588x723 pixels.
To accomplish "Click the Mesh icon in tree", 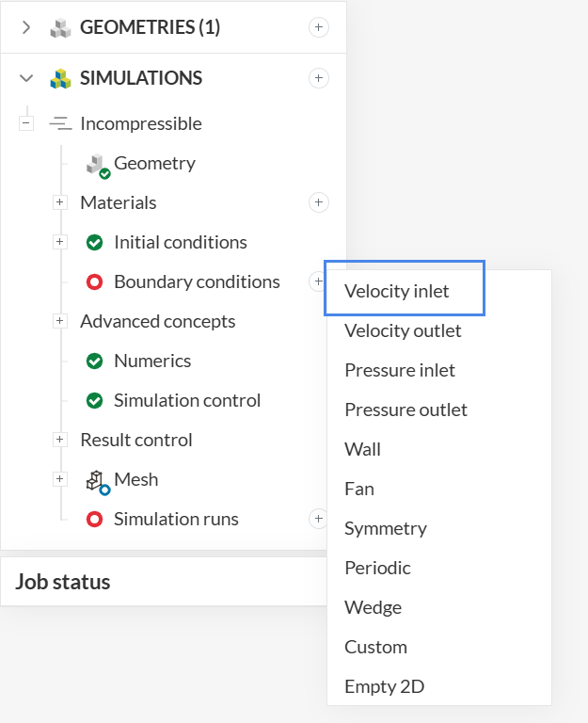I will (x=96, y=481).
